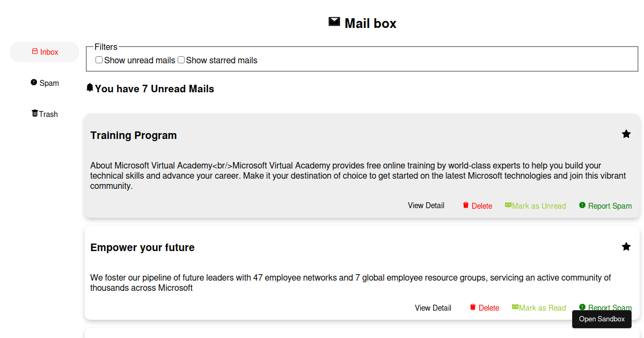Click the Mail box envelope icon in header
Image resolution: width=644 pixels, height=338 pixels.
[334, 22]
